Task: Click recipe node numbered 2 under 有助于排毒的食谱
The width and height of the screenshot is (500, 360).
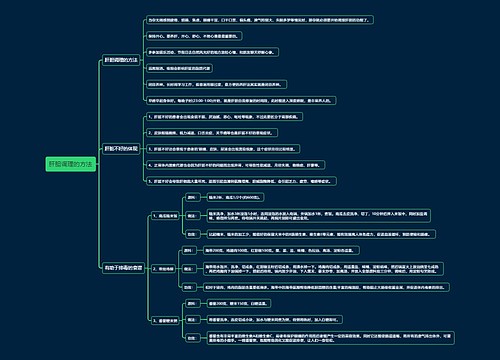Action: (x=163, y=269)
